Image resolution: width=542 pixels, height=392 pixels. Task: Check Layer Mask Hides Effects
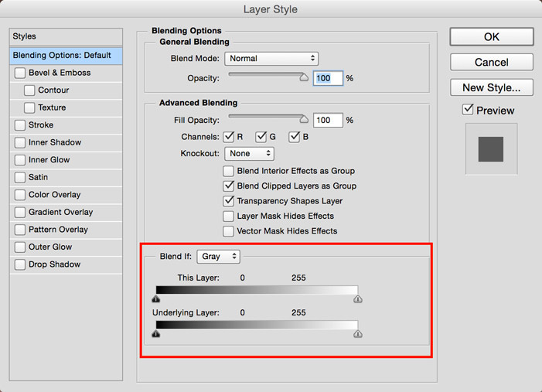pos(228,216)
